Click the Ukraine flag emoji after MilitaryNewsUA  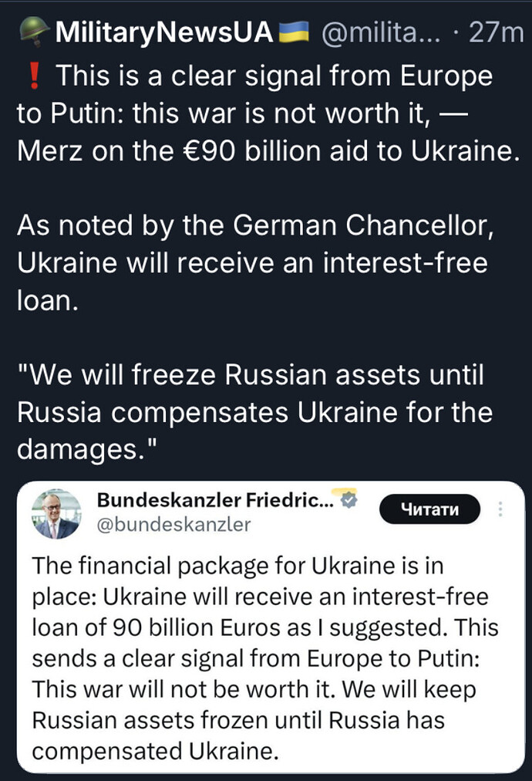tap(297, 32)
